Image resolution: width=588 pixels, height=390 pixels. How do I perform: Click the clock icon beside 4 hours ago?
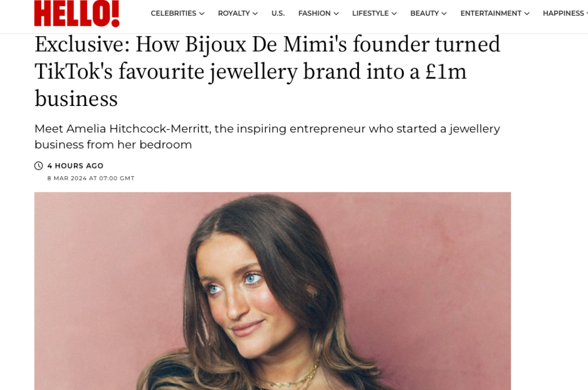(38, 166)
